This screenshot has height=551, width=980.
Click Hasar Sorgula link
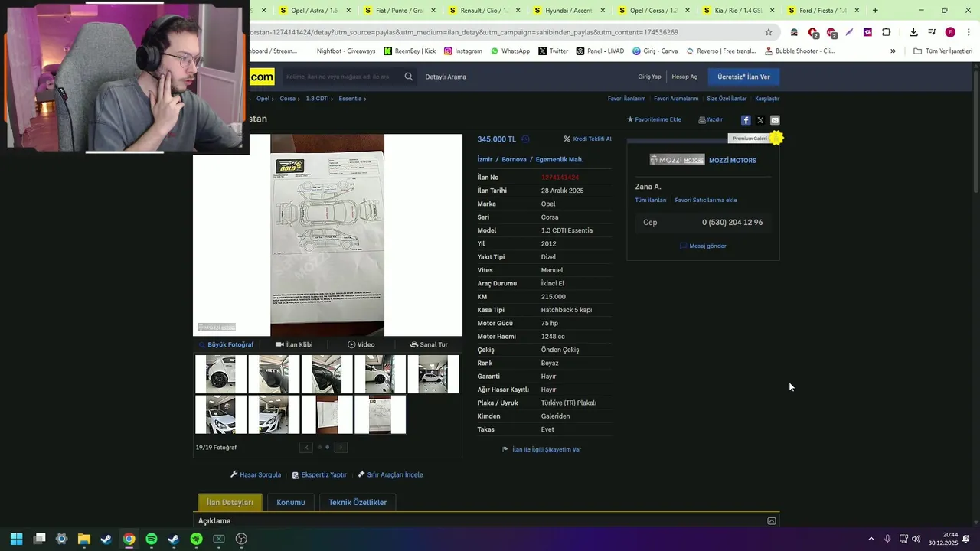tap(256, 474)
